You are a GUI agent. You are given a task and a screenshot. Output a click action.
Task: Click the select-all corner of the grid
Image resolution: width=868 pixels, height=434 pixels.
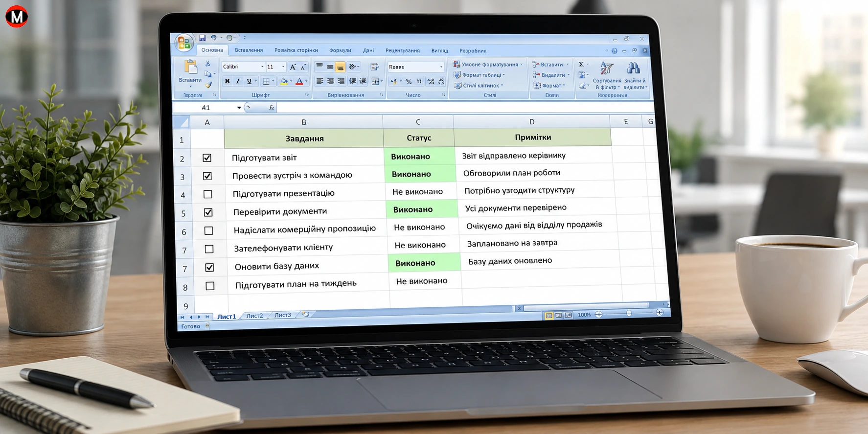coord(182,122)
